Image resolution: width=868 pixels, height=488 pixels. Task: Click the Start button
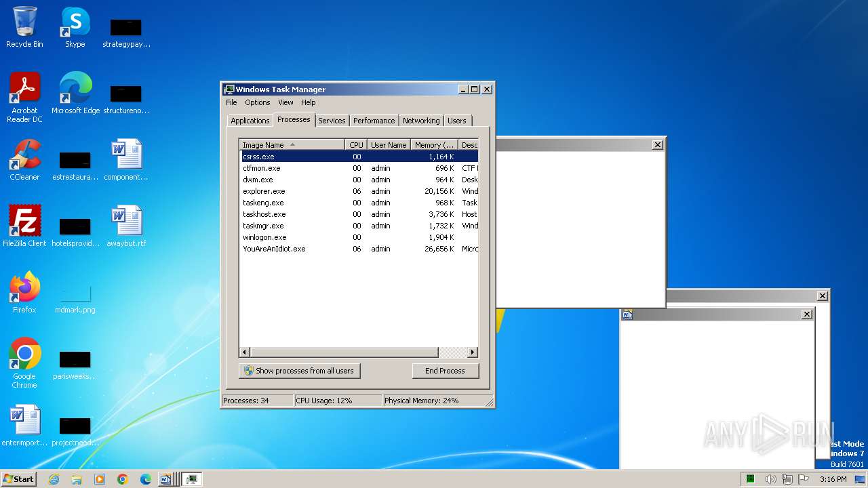(18, 479)
